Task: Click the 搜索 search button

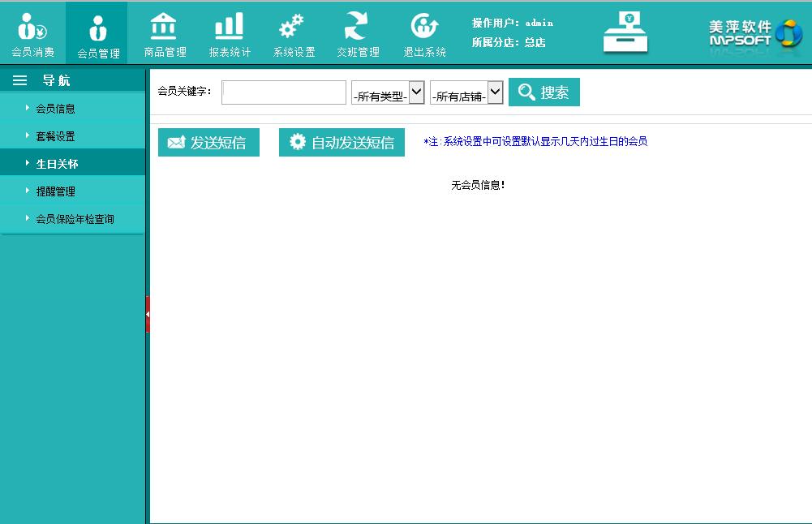Action: click(x=543, y=92)
